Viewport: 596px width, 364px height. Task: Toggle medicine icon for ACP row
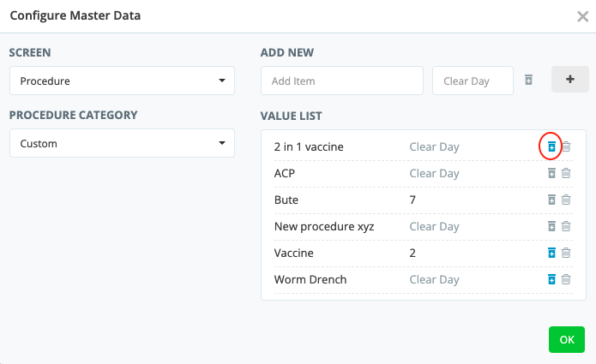(551, 174)
